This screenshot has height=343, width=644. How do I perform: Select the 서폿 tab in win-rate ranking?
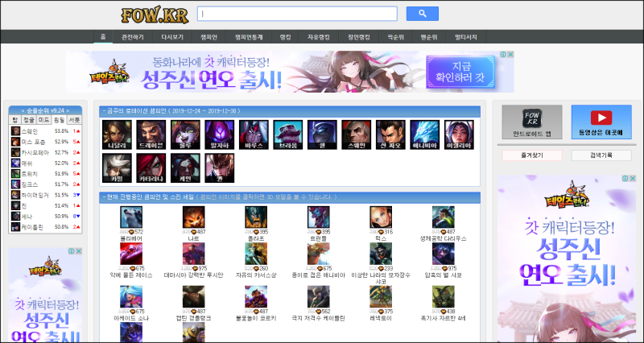pos(74,120)
